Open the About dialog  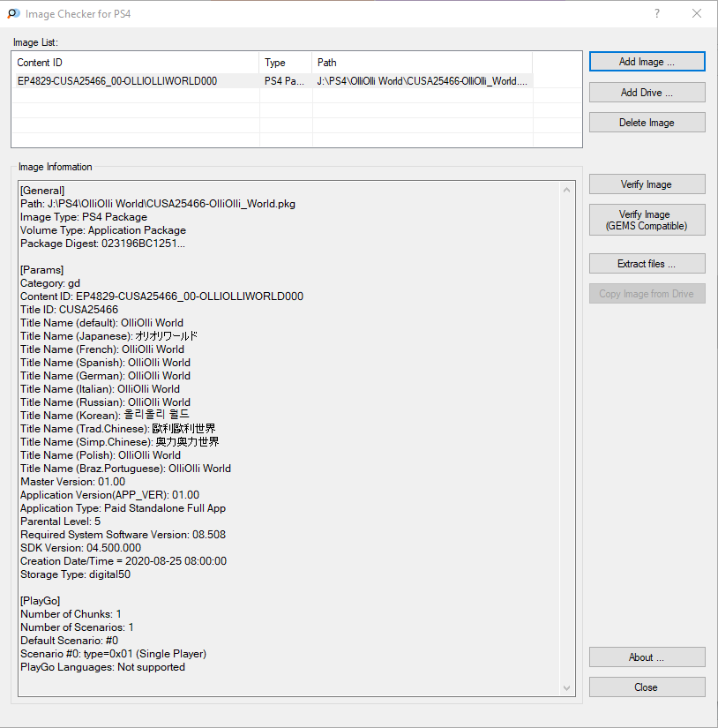[647, 657]
